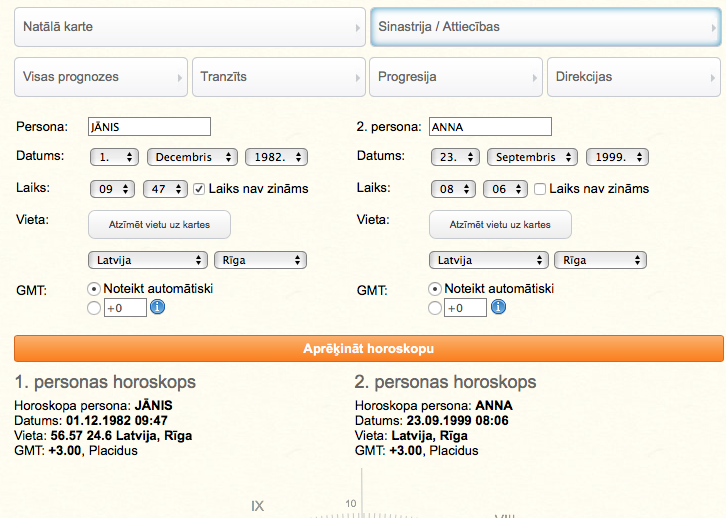
Task: Open person 1 hour dropdown showing 09
Action: point(112,189)
